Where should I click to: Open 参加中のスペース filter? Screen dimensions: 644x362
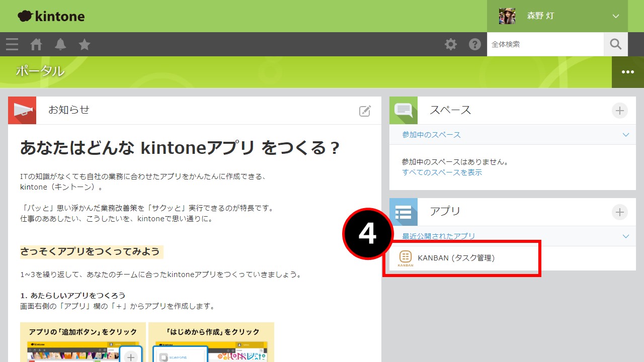click(431, 135)
